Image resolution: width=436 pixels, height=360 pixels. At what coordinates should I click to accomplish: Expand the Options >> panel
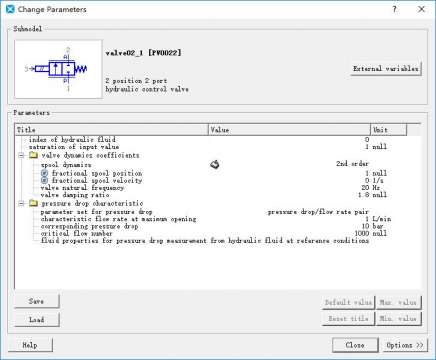[405, 345]
